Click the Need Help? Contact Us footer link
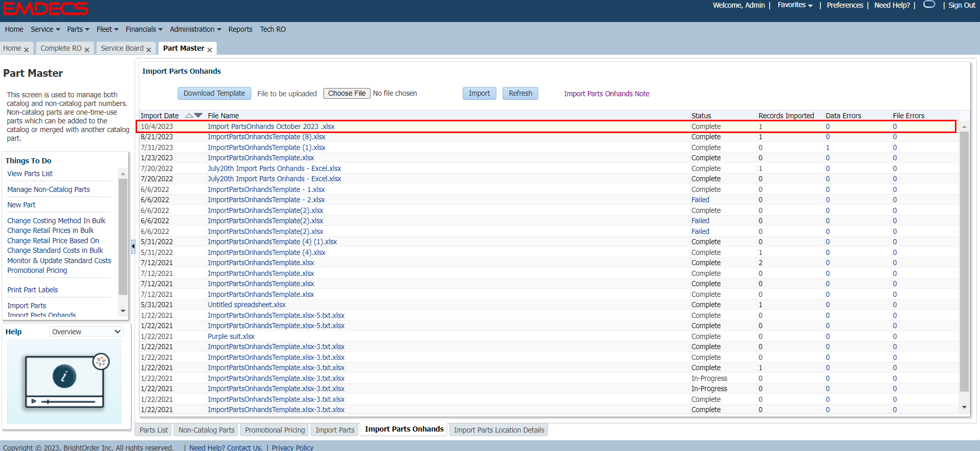 (x=226, y=447)
